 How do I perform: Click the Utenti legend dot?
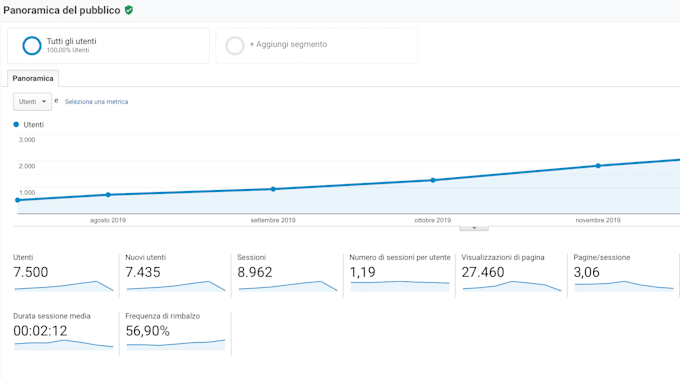tap(16, 124)
